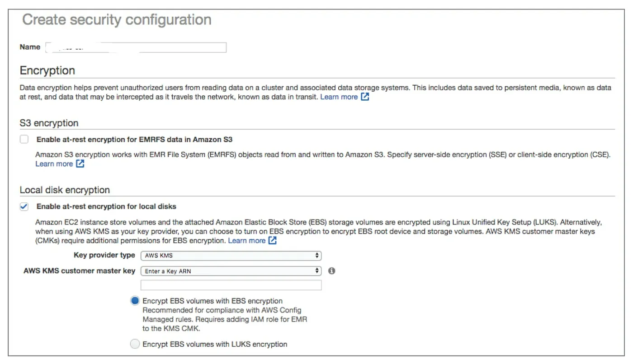Click external-link icon in S3 encryption section
The height and width of the screenshot is (364, 633).
[x=80, y=164]
